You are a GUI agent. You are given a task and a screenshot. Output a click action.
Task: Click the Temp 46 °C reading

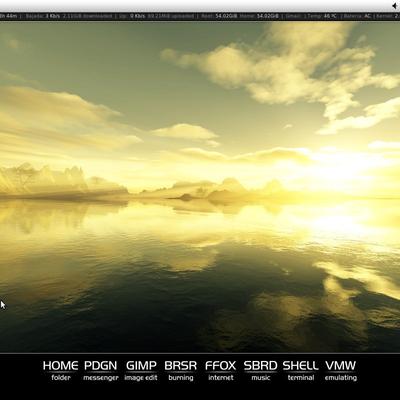[322, 16]
